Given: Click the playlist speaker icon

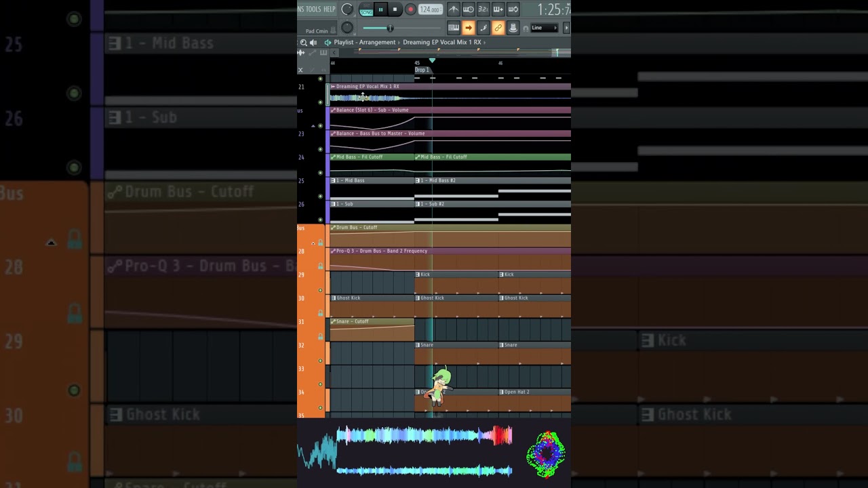Looking at the screenshot, I should tap(313, 42).
